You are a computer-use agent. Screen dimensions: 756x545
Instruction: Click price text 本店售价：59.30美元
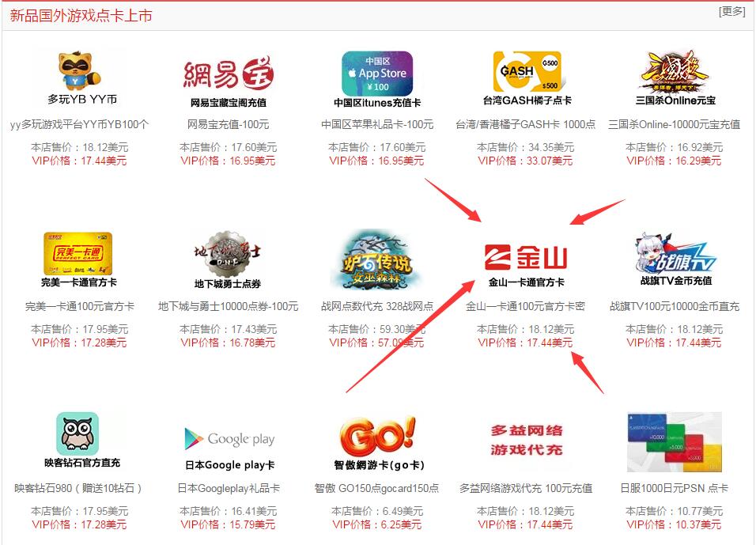click(377, 329)
